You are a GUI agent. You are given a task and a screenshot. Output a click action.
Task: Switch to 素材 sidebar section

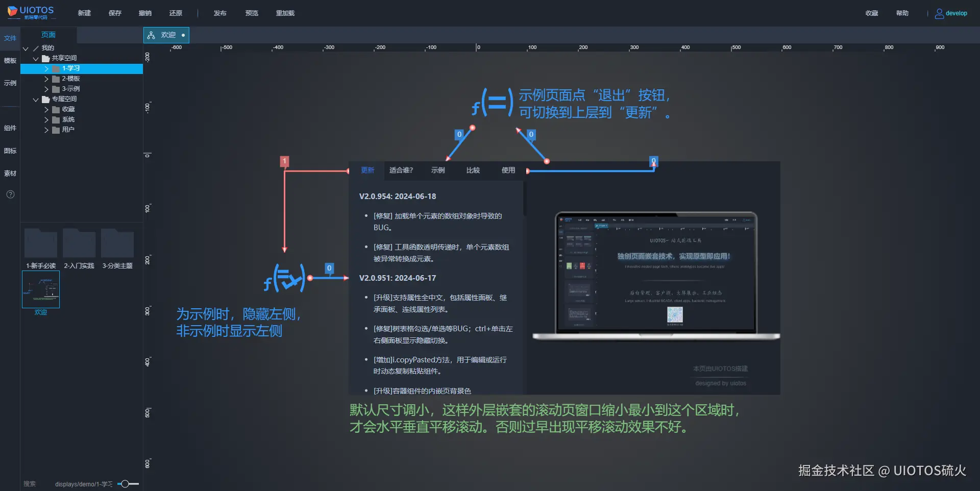pos(10,174)
